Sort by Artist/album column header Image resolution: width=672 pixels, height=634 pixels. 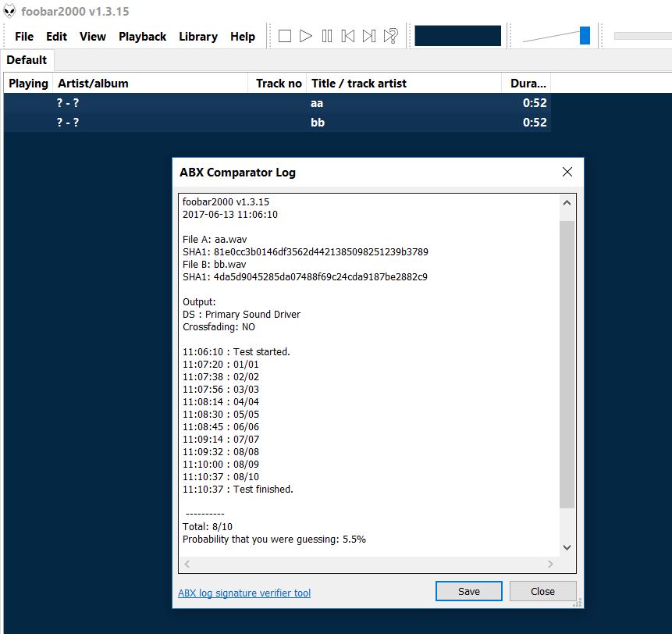pyautogui.click(x=150, y=84)
